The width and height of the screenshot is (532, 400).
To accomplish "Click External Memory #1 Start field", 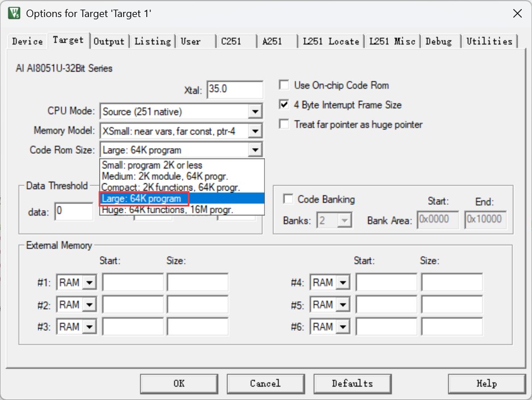I will click(x=133, y=283).
